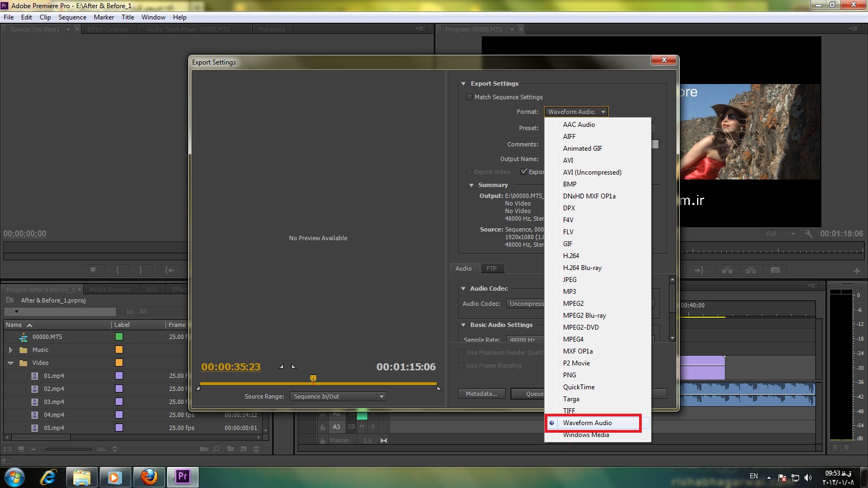The image size is (868, 488).
Task: Click the purple label swatch for 01.mp4
Action: (x=119, y=376)
